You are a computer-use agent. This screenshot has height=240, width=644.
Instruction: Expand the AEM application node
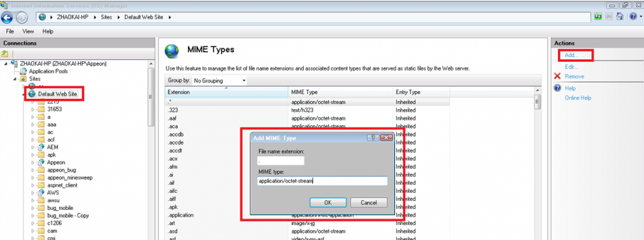pos(33,147)
